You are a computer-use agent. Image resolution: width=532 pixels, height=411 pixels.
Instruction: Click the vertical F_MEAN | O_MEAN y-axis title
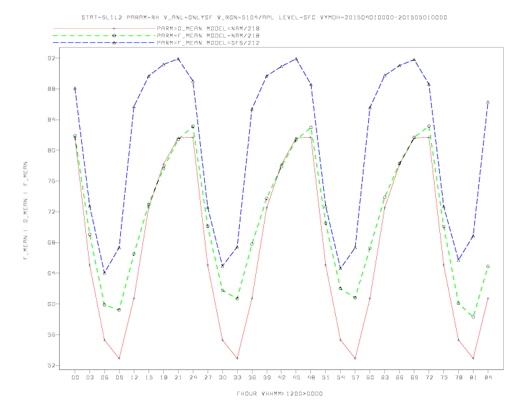coord(26,211)
